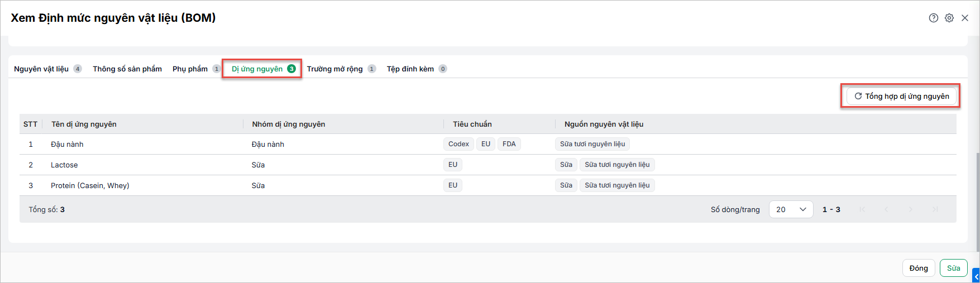Close the BOM dialog with X icon
Screen dimensions: 980x283
[965, 18]
